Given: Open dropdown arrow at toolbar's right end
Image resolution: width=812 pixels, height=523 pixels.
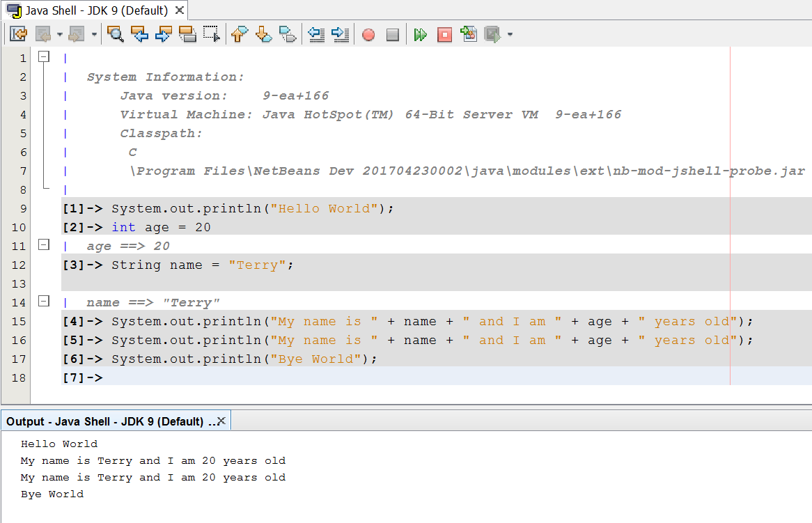Looking at the screenshot, I should point(510,35).
